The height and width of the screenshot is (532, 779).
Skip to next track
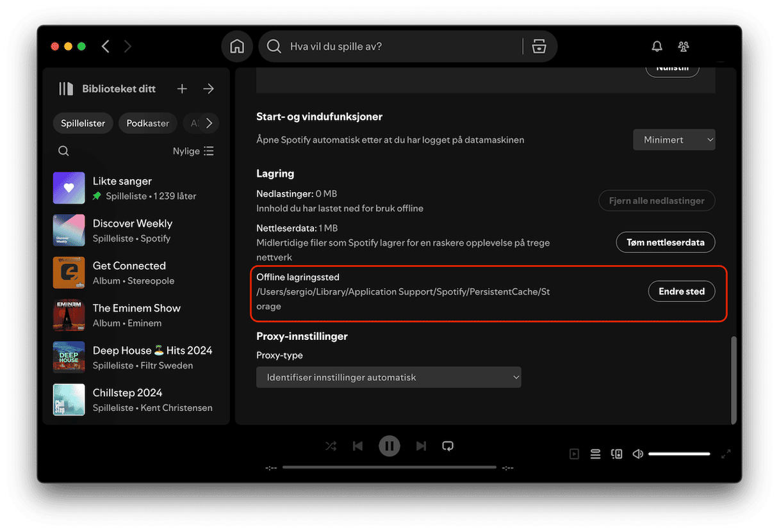click(421, 446)
